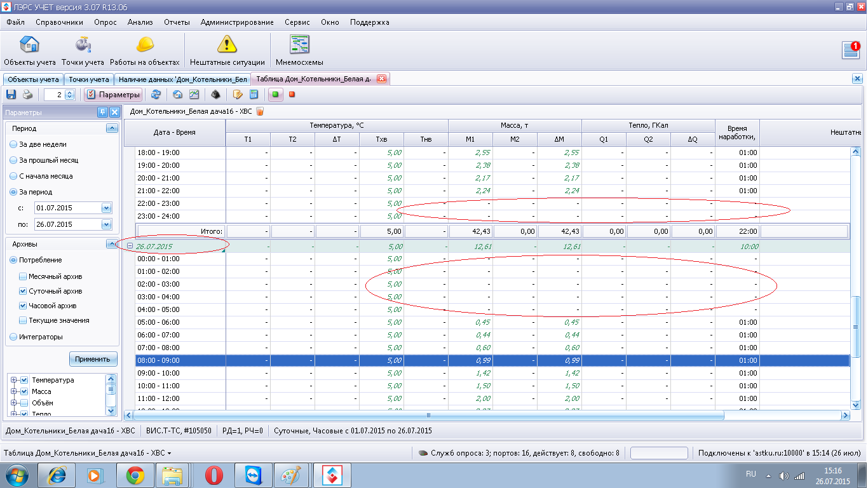868x488 pixels.
Task: Open the Справочники menu
Action: point(59,22)
